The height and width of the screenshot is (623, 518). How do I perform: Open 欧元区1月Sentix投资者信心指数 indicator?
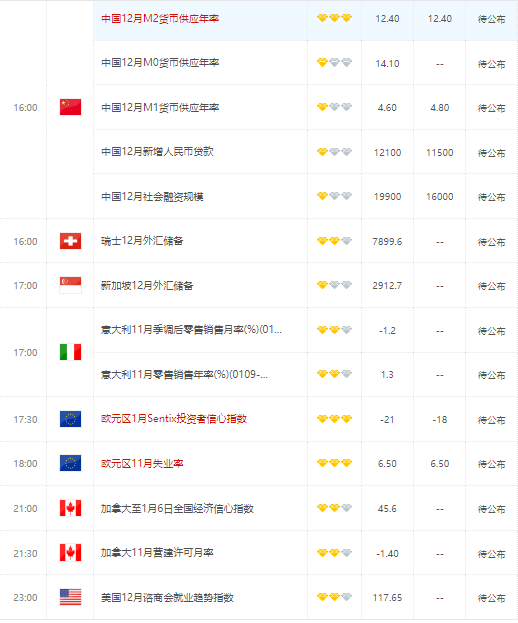tap(174, 419)
